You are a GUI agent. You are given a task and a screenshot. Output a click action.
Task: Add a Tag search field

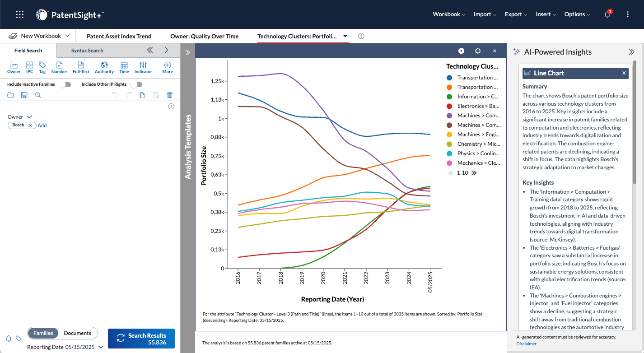click(42, 68)
